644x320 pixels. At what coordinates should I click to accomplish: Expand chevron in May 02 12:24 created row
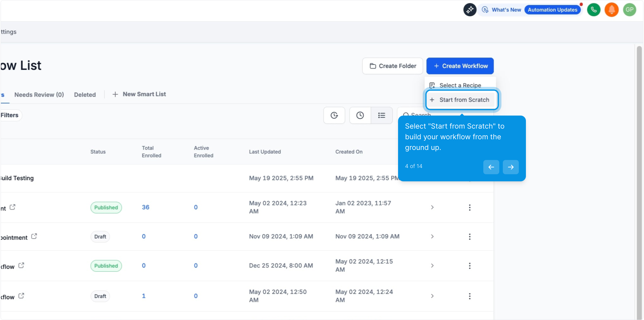pos(432,296)
